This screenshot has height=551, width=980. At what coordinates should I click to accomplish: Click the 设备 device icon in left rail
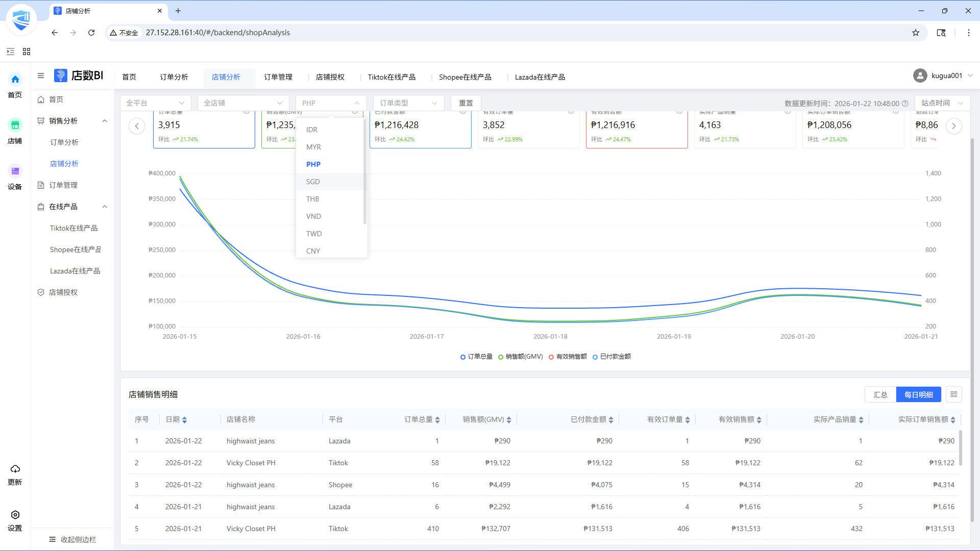pyautogui.click(x=15, y=171)
